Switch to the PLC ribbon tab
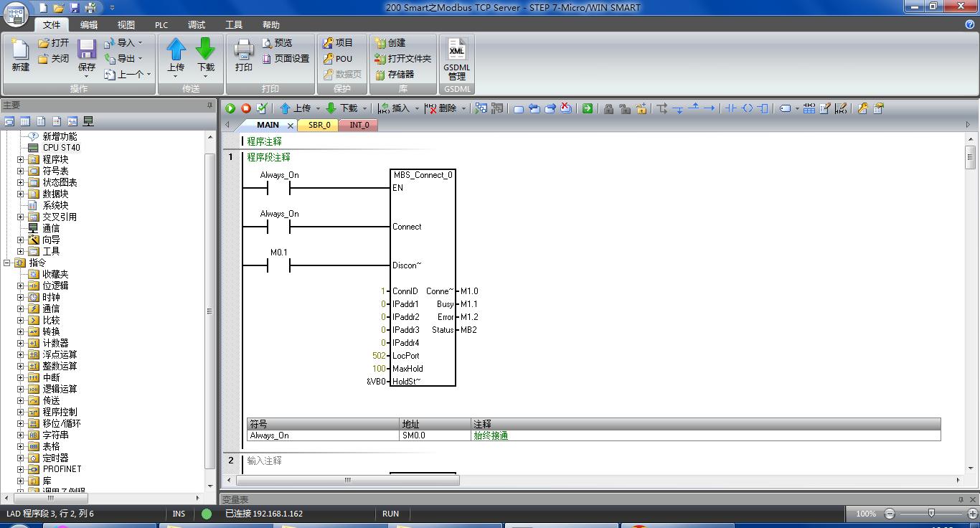The image size is (980, 528). (x=161, y=24)
